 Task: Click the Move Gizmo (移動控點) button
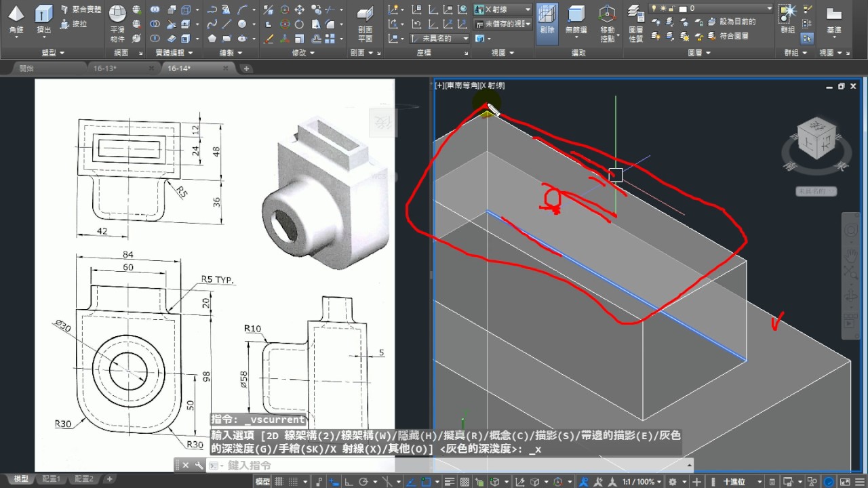pyautogui.click(x=608, y=23)
